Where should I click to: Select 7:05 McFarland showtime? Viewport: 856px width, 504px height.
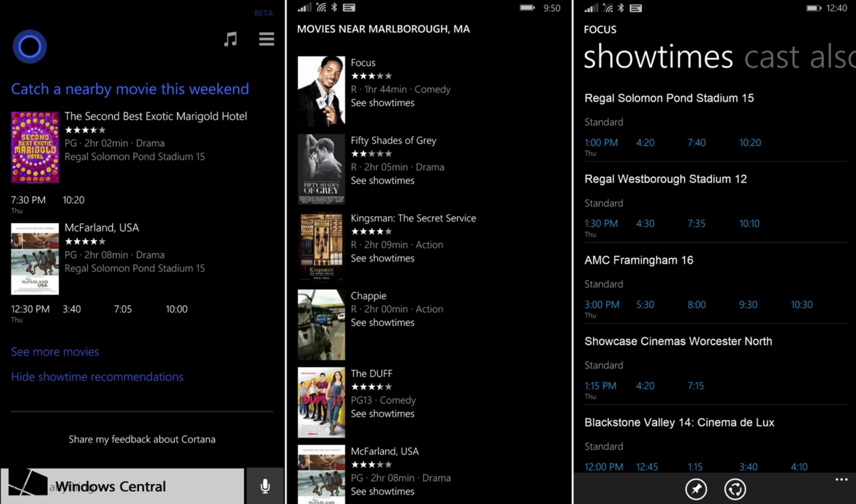pos(123,309)
